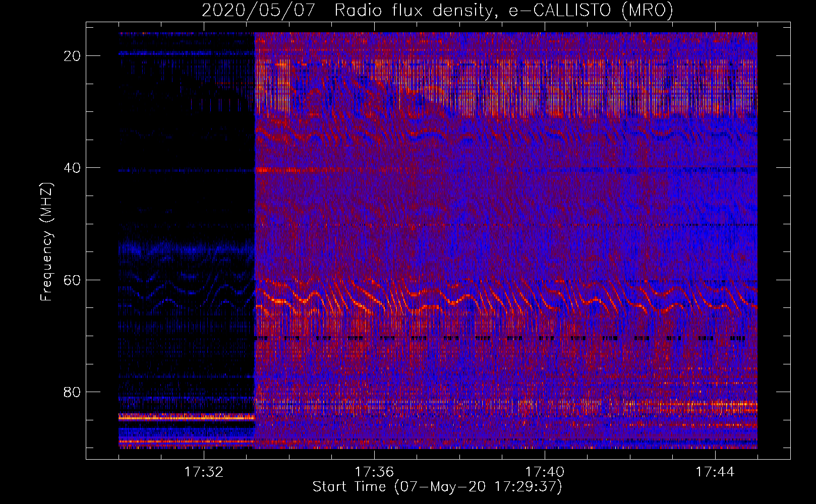Click the 20 MHz frequency tick label
Image resolution: width=816 pixels, height=504 pixels.
tap(73, 56)
